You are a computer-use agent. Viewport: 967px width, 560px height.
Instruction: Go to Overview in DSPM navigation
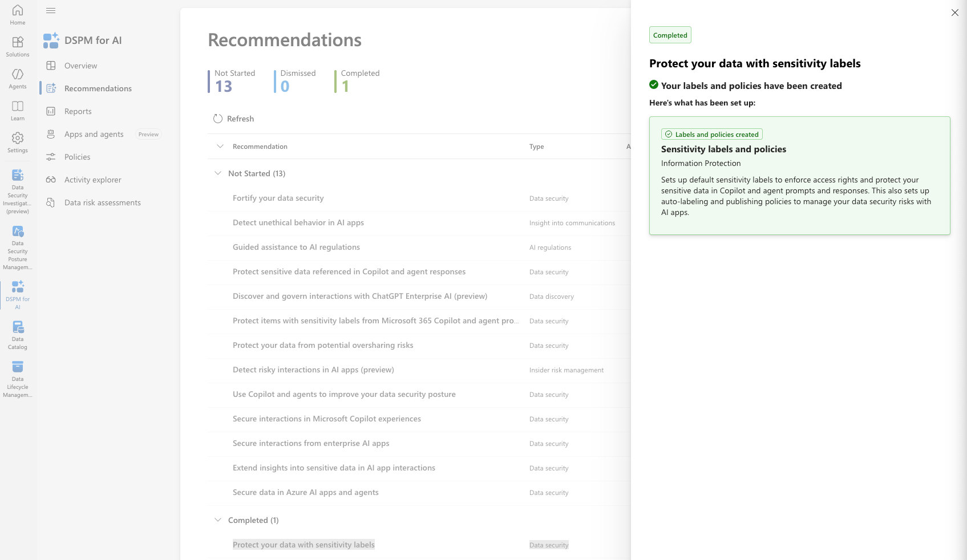click(x=80, y=66)
